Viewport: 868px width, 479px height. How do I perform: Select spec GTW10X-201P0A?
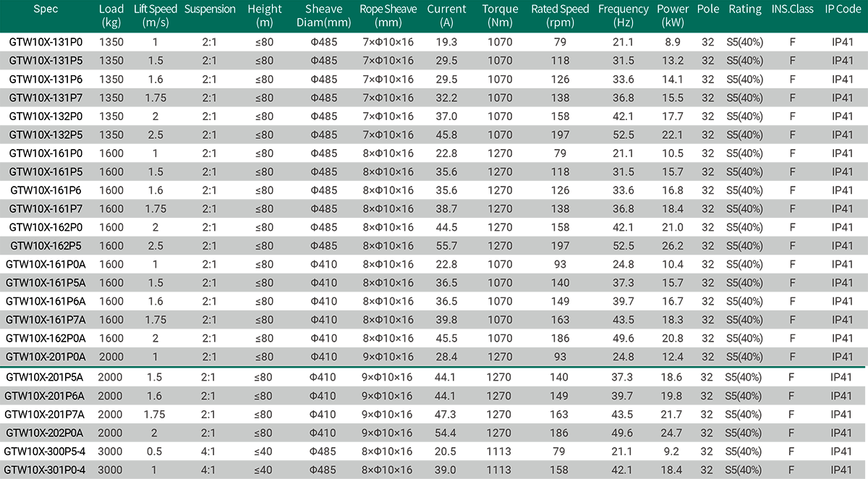pyautogui.click(x=46, y=356)
